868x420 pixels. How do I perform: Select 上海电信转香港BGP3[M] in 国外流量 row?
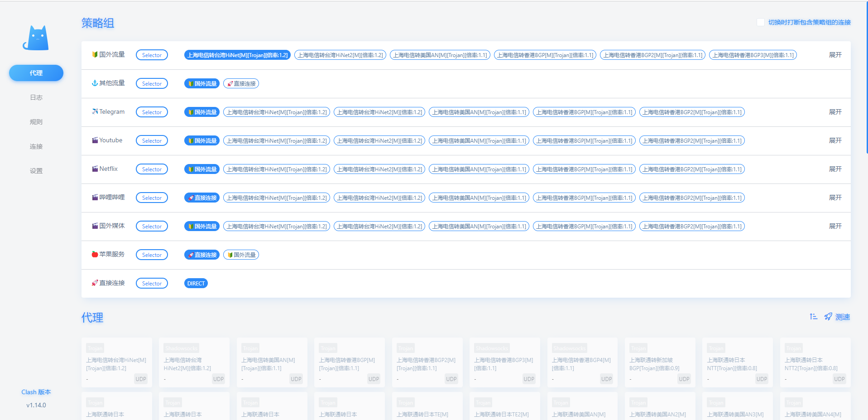point(753,55)
